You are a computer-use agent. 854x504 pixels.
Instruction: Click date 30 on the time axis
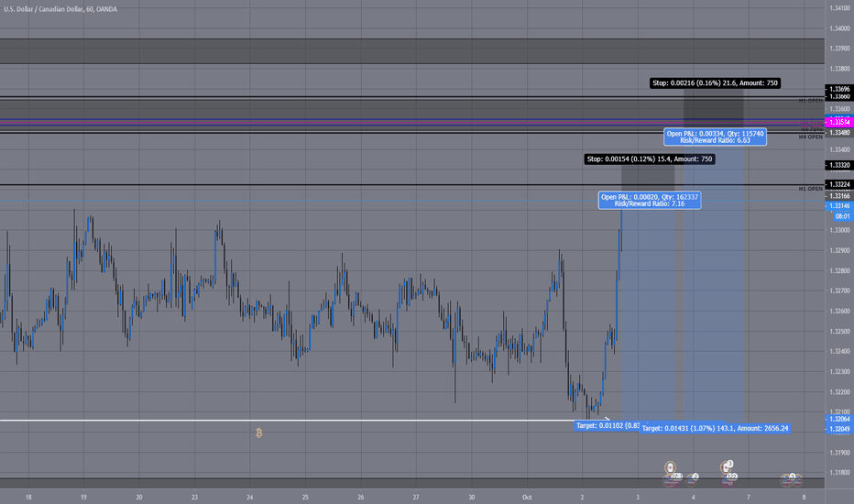click(472, 498)
